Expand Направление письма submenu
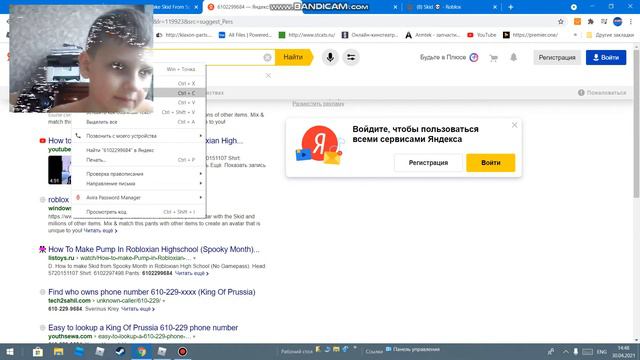The height and width of the screenshot is (360, 640). click(x=139, y=184)
